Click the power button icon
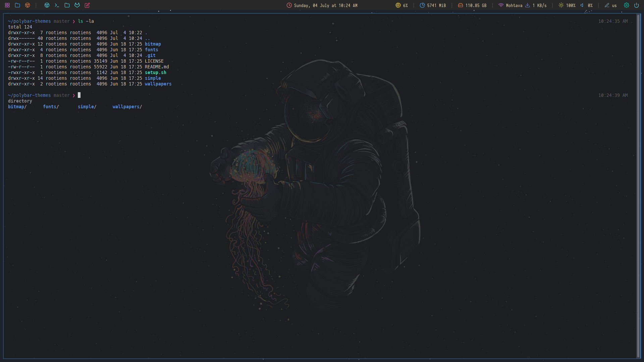 click(636, 5)
